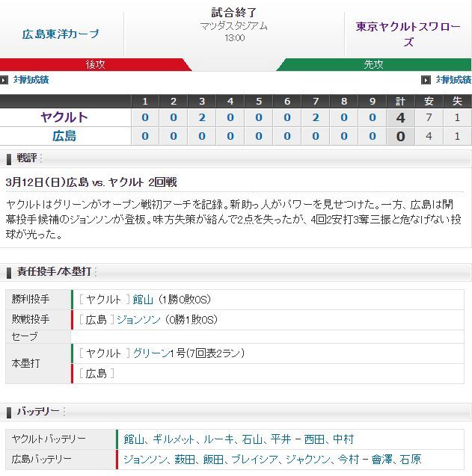Open winning pitcher 館山 link

pos(143,300)
